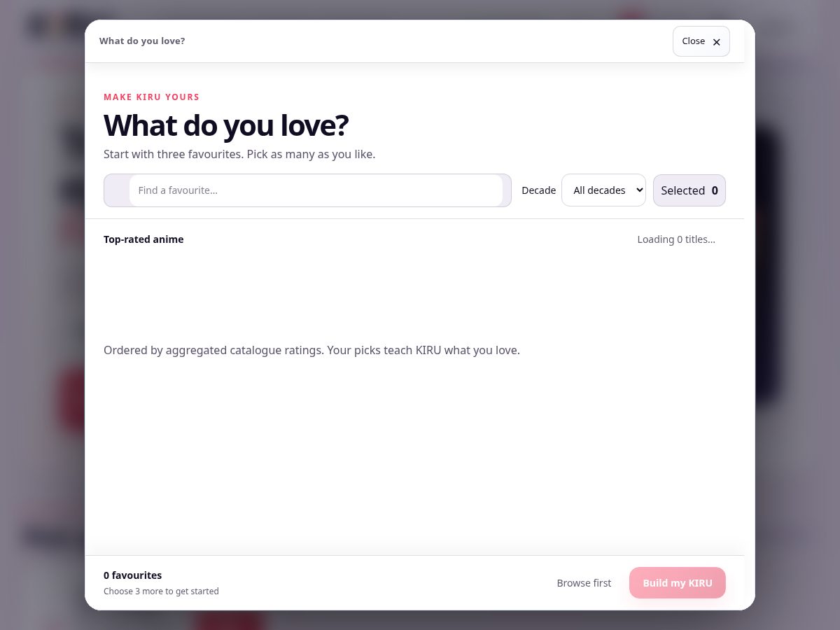Screen dimensions: 840x630
Task: Close the What do you love dialog
Action: 701,41
